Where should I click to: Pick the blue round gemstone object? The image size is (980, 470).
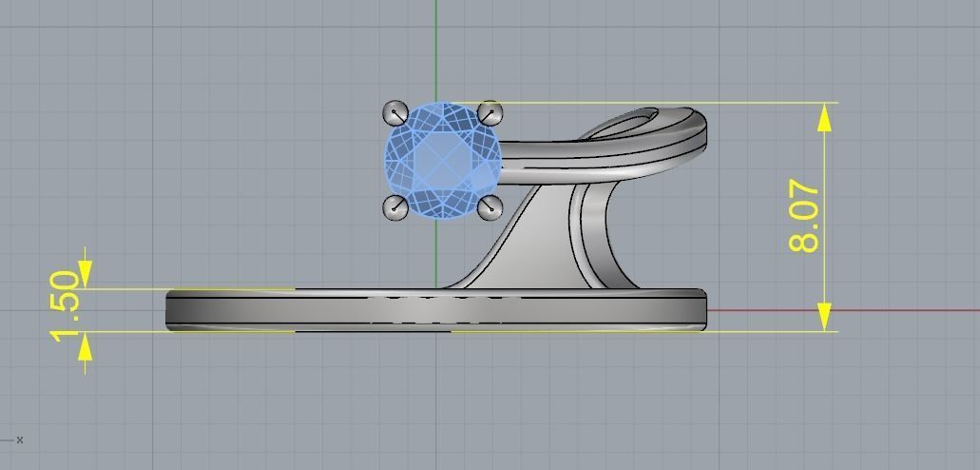point(443,162)
